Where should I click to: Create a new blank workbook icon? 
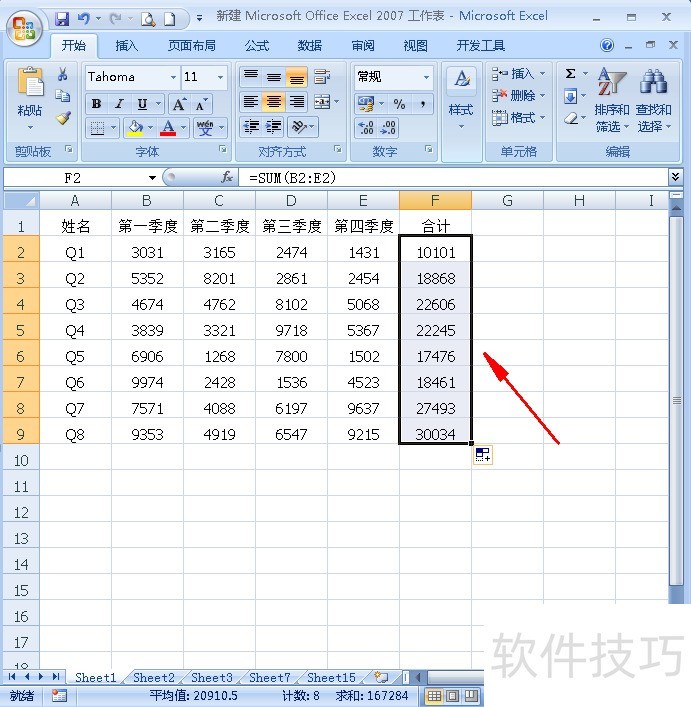click(x=169, y=19)
